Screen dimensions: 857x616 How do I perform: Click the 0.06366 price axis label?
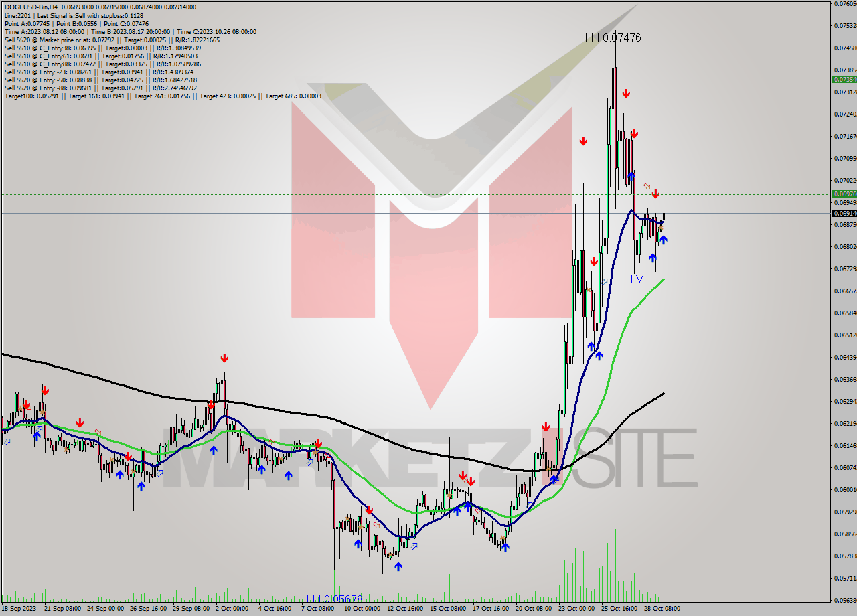(845, 379)
